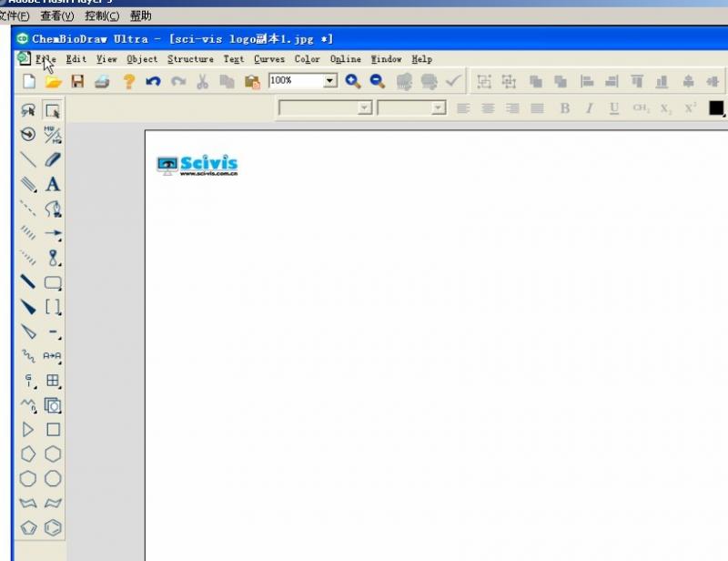Select the Drawing Elements rounded rectangle tool
Image resolution: width=728 pixels, height=561 pixels.
(53, 282)
